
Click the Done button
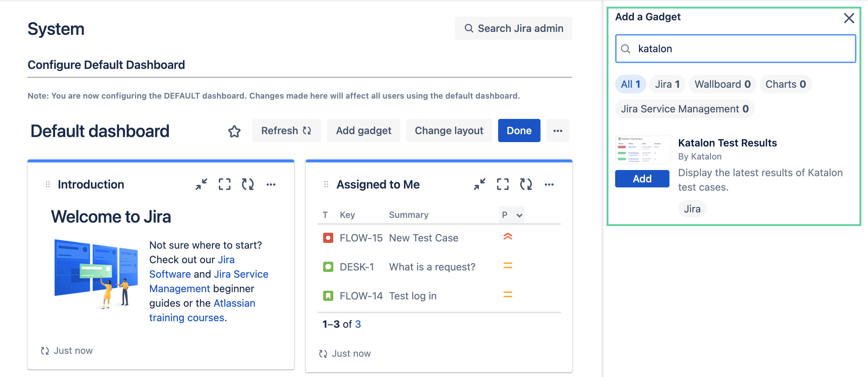519,131
